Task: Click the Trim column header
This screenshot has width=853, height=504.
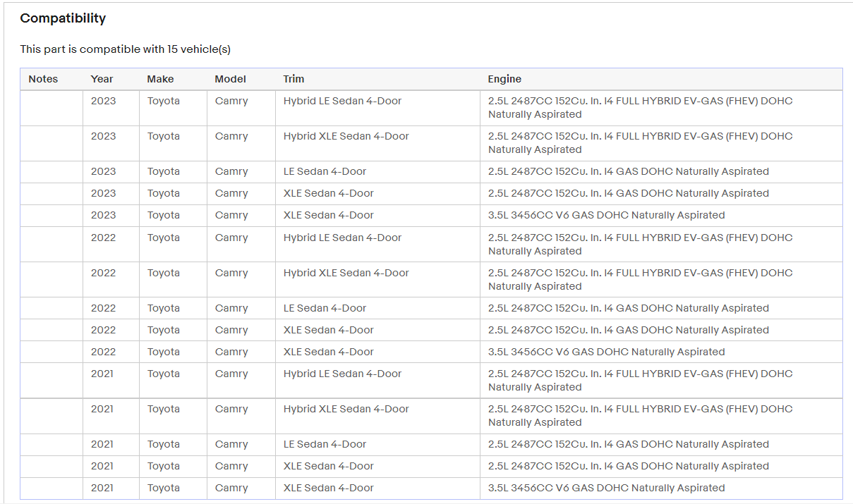Action: click(x=294, y=79)
